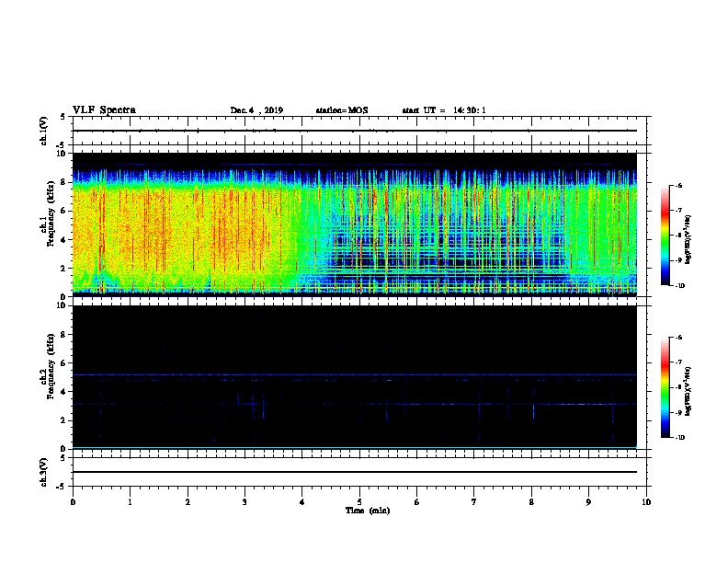Click the time axis tick label '3'
This screenshot has height=563, width=728.
click(245, 501)
